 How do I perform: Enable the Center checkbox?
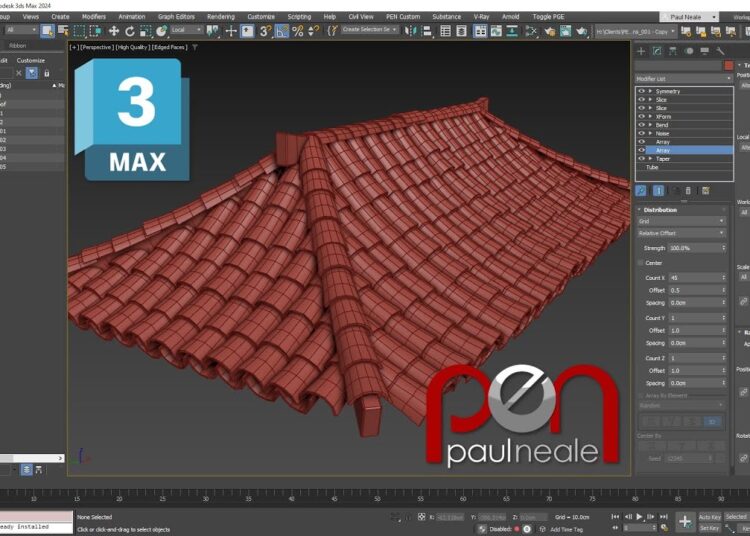(640, 263)
